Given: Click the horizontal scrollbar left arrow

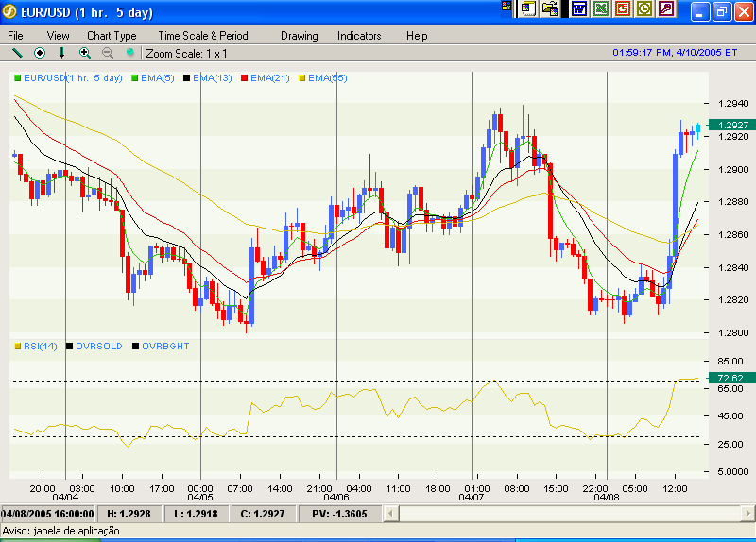Looking at the screenshot, I should pos(407,513).
